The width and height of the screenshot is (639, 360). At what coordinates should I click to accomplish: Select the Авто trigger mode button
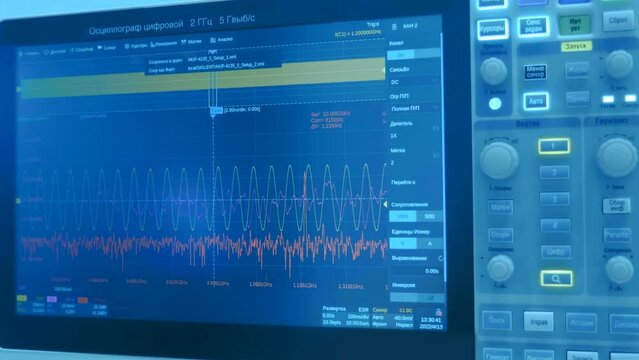[535, 101]
